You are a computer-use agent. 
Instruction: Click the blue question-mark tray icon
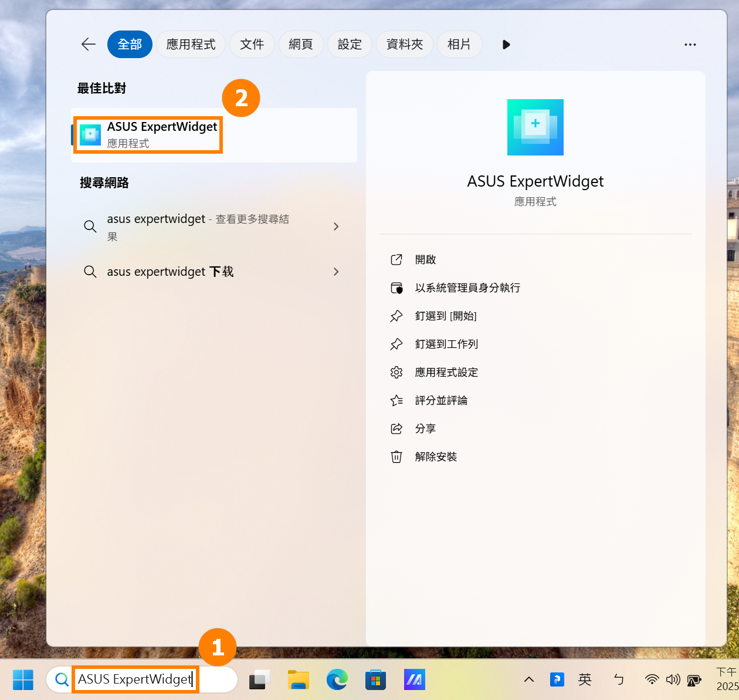point(557,679)
